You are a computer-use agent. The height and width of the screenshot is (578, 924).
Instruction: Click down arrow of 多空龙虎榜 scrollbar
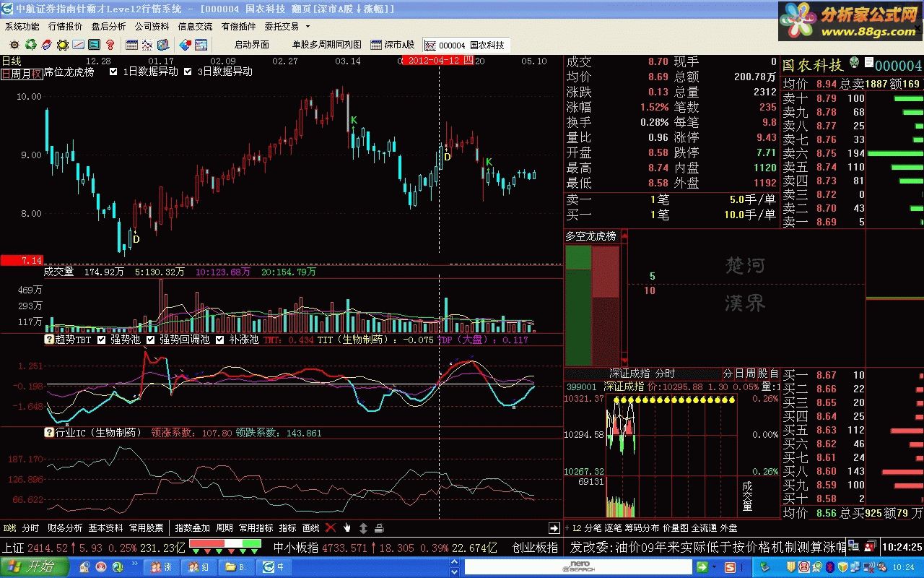624,361
